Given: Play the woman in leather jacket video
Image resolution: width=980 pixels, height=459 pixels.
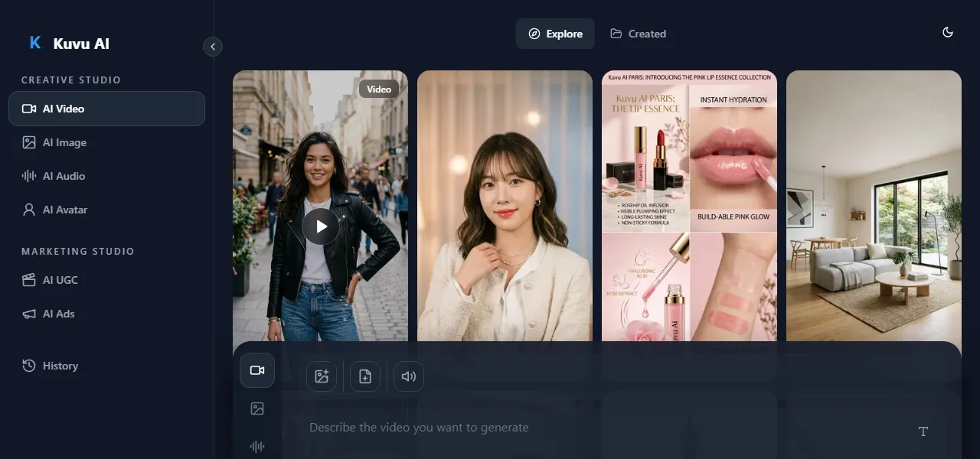Looking at the screenshot, I should click(x=321, y=226).
